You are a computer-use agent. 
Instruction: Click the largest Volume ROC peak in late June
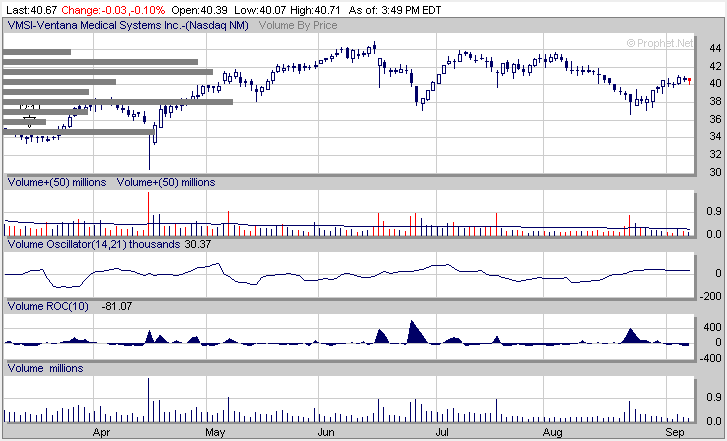(x=417, y=331)
